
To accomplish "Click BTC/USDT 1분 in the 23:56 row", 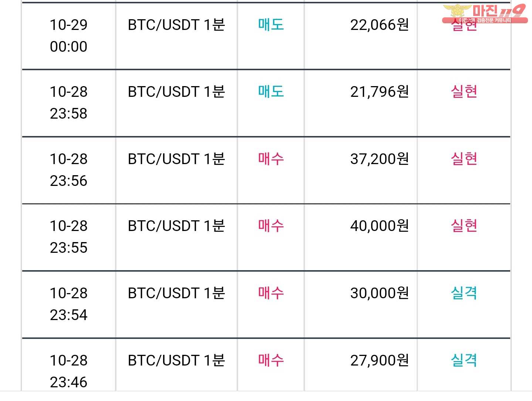I will 176,159.
